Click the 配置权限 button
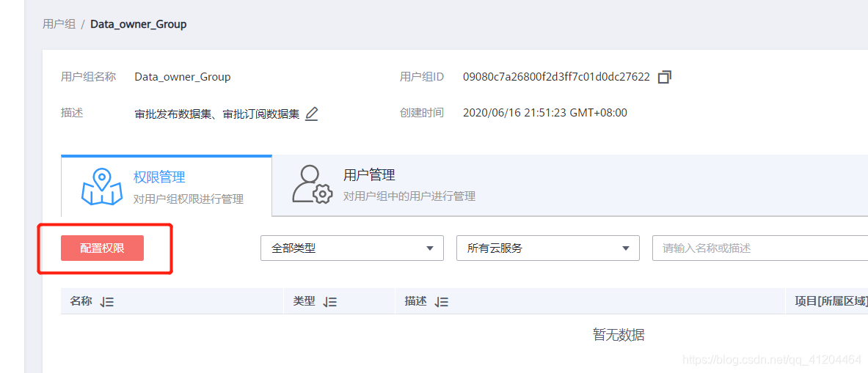 [103, 248]
